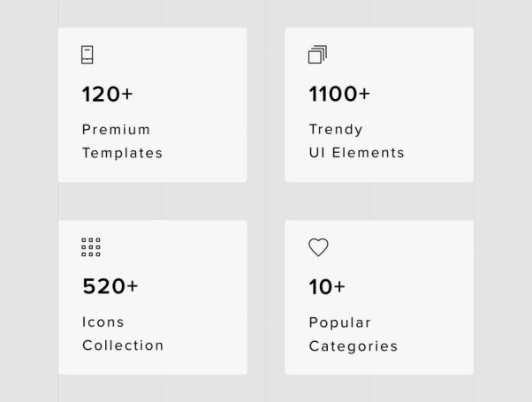The height and width of the screenshot is (402, 532).
Task: Select the 520+ statistic number
Action: point(110,286)
